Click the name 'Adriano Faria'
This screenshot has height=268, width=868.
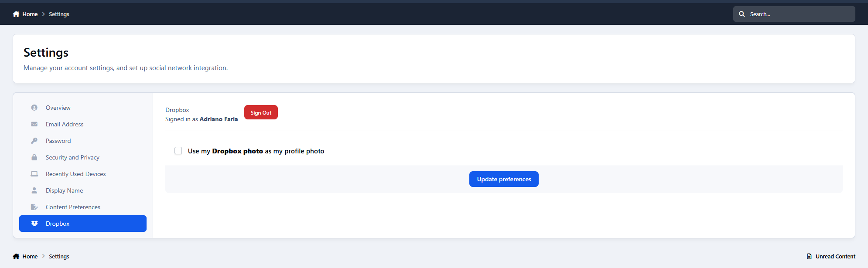[219, 119]
